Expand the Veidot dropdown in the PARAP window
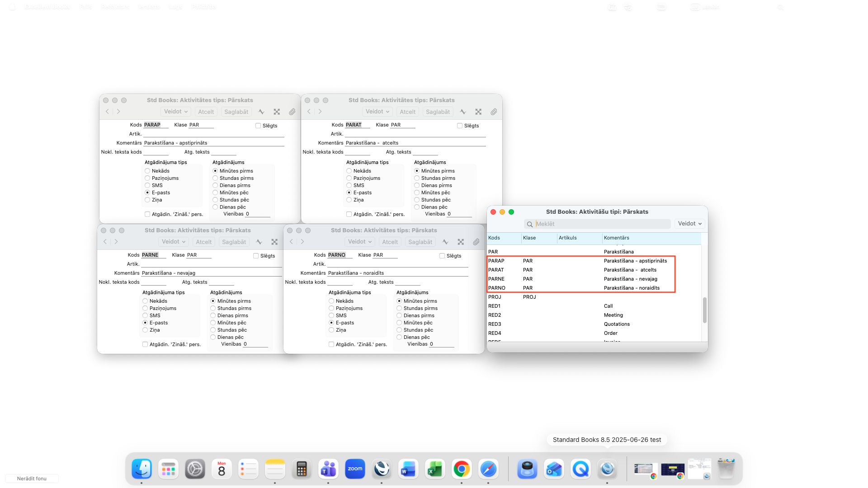This screenshot has width=868, height=488. 175,112
